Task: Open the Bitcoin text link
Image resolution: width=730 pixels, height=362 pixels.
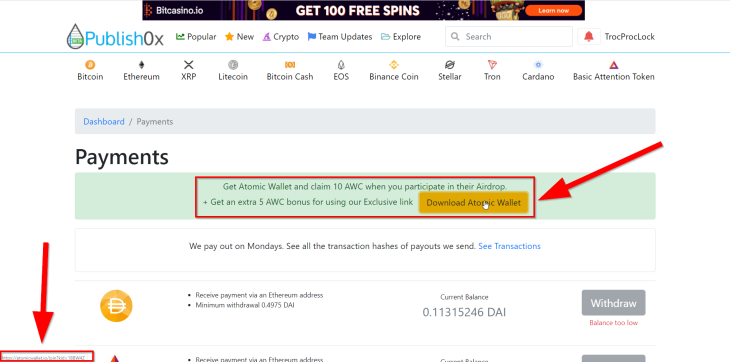Action: [90, 77]
